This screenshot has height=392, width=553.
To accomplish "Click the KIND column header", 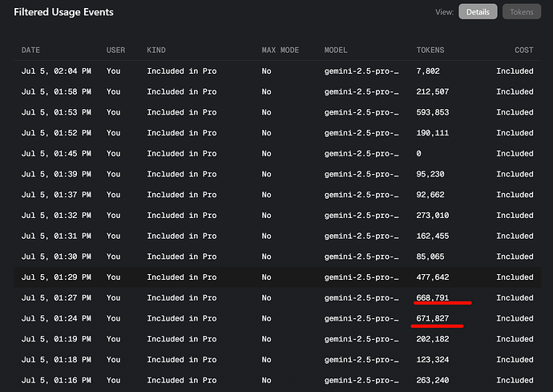I will (x=156, y=51).
